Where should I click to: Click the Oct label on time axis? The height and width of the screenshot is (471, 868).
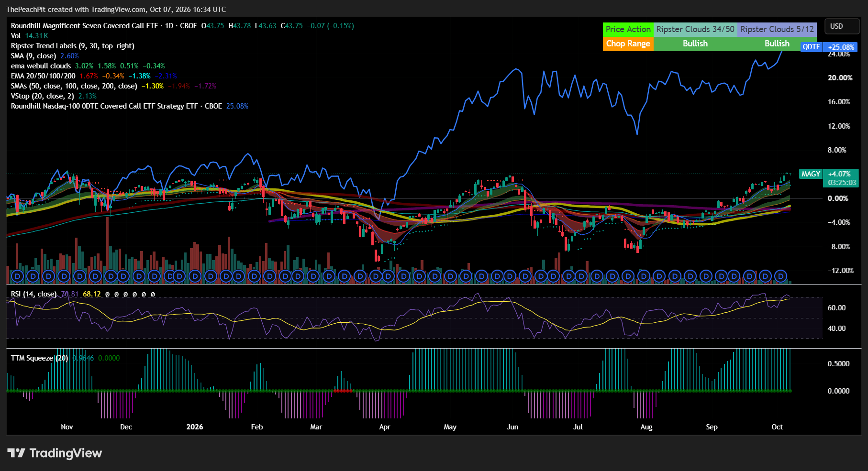pyautogui.click(x=777, y=427)
